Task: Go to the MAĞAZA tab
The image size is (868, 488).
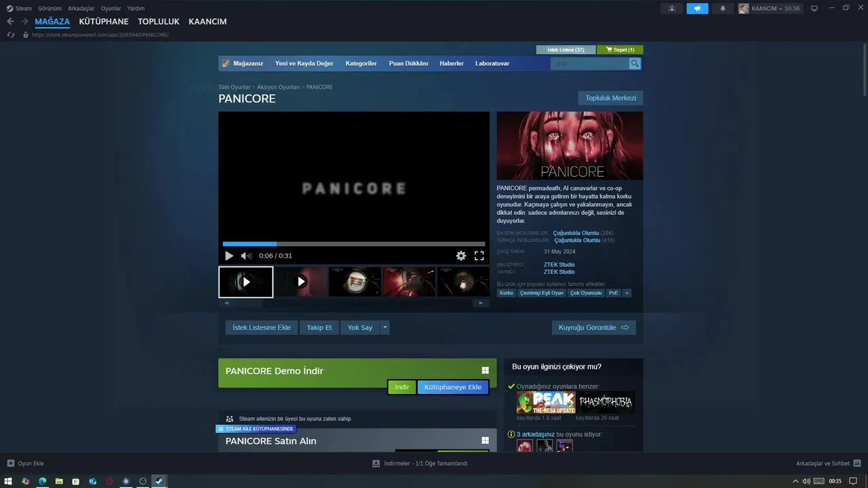Action: 52,22
